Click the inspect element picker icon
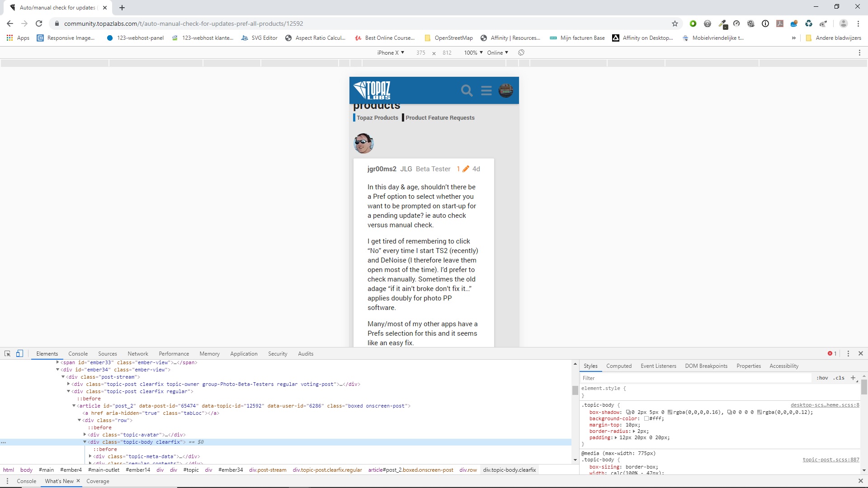The height and width of the screenshot is (488, 868). 7,354
